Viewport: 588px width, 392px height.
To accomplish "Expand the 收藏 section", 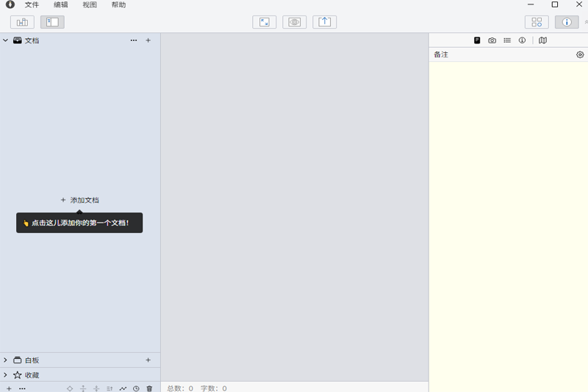I will [6, 375].
